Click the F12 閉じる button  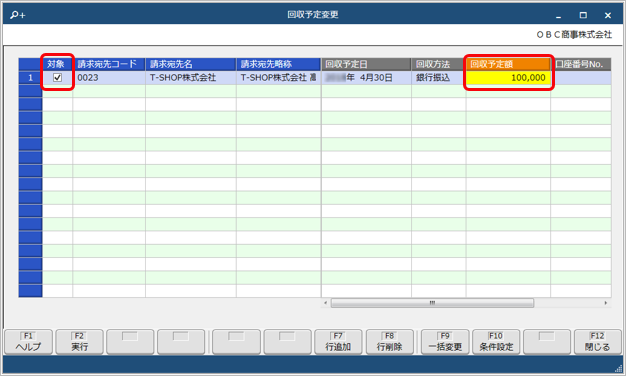coord(598,342)
